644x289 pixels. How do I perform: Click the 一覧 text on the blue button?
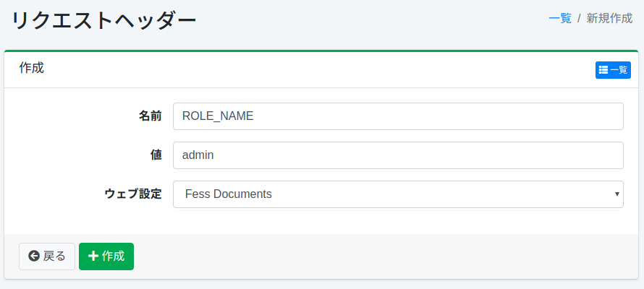619,70
